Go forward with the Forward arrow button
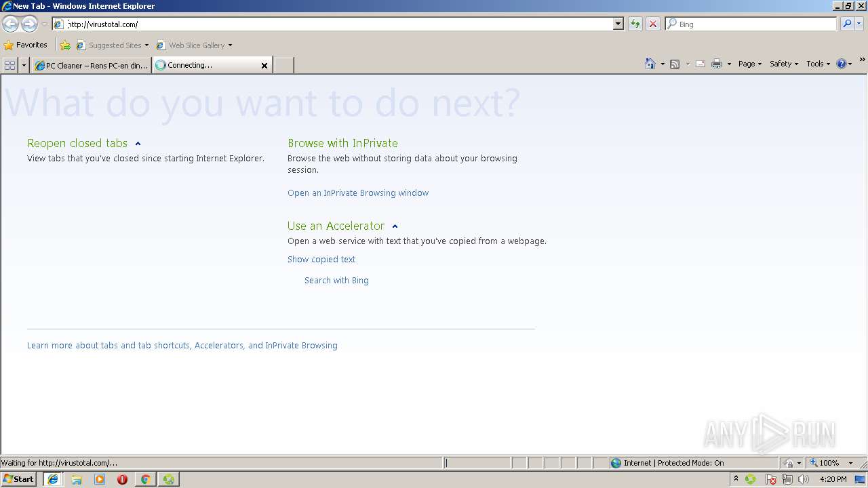The image size is (868, 488). tap(29, 24)
